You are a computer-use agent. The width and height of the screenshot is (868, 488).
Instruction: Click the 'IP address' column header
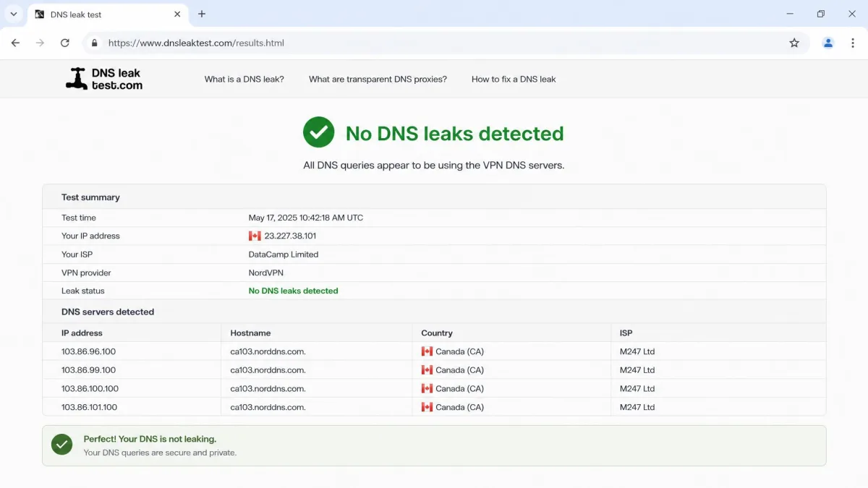pos(82,333)
